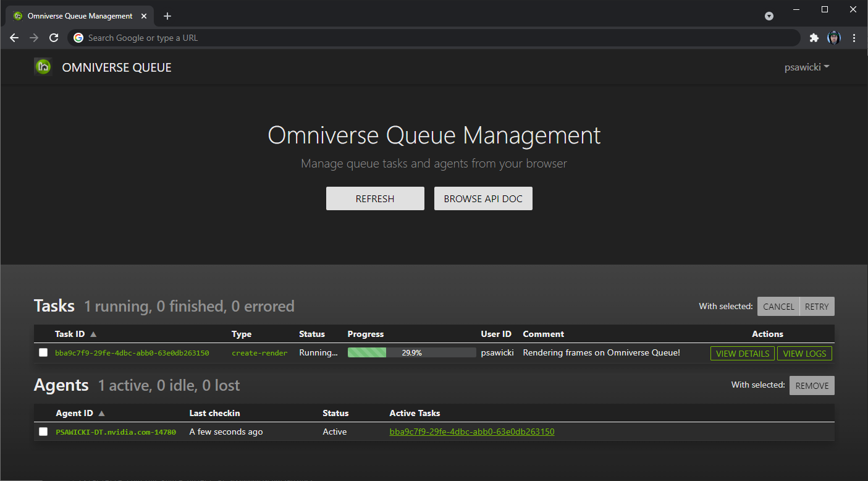This screenshot has width=868, height=481.
Task: Open a new browser tab
Action: [167, 16]
